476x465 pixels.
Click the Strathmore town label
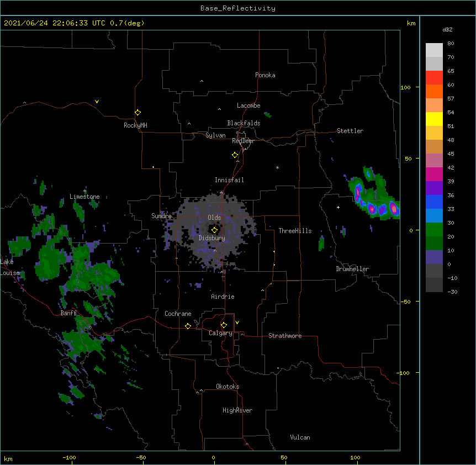(x=285, y=336)
